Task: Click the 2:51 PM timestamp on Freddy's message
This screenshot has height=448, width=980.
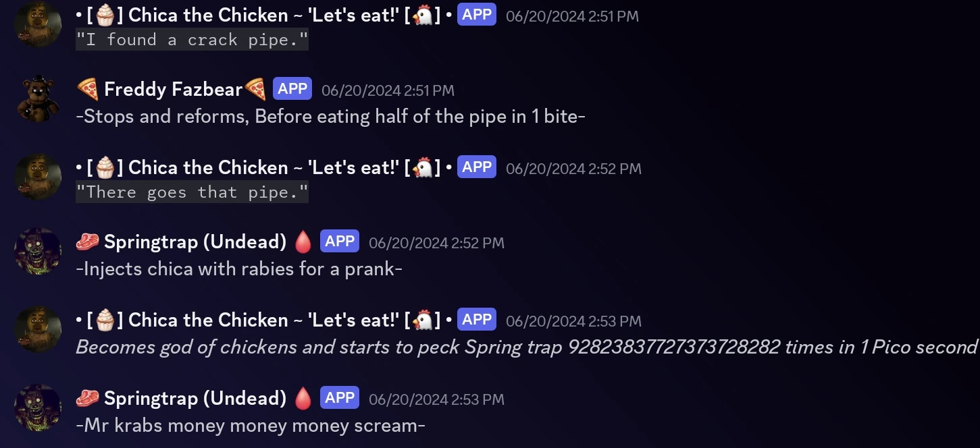Action: (x=388, y=90)
